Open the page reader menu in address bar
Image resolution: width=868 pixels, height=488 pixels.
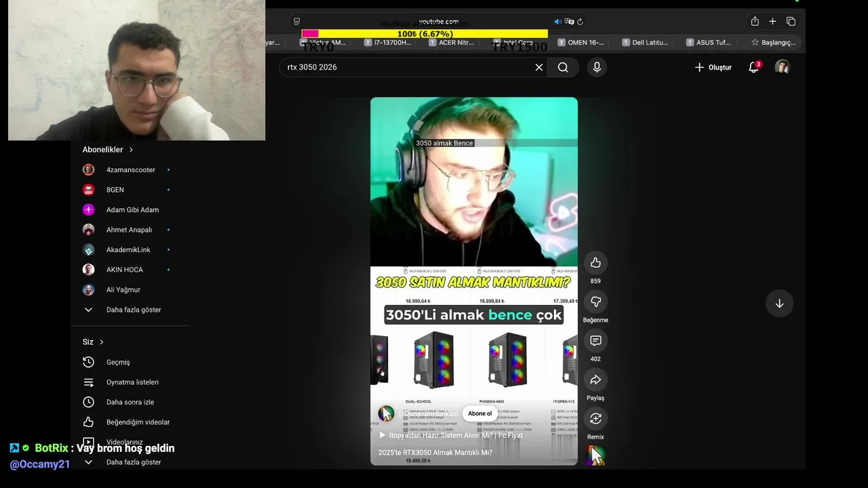(x=296, y=22)
